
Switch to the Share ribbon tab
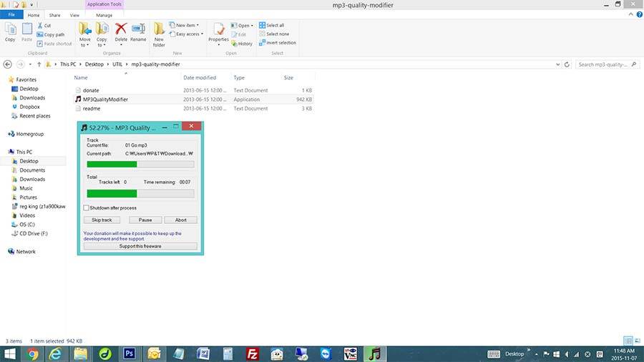[54, 15]
